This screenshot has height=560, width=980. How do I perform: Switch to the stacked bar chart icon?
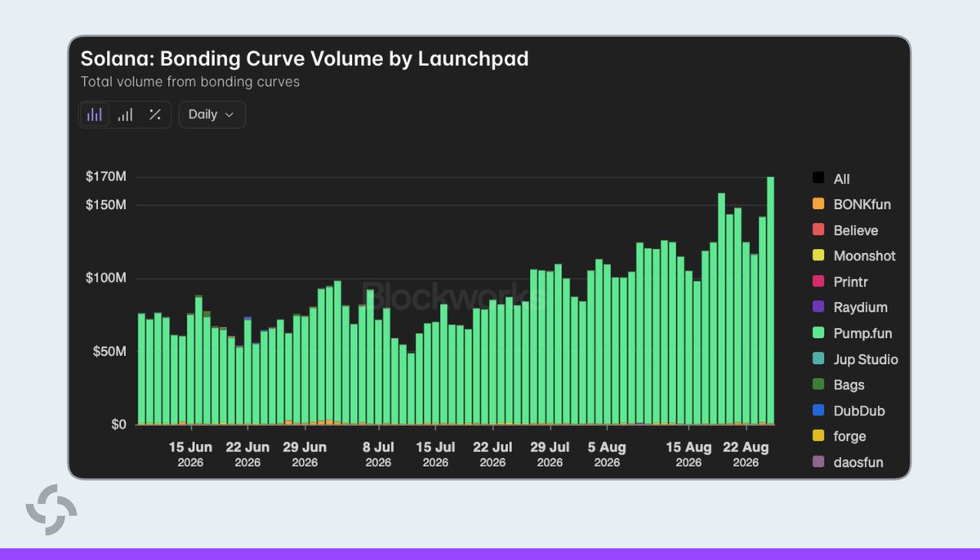click(125, 115)
